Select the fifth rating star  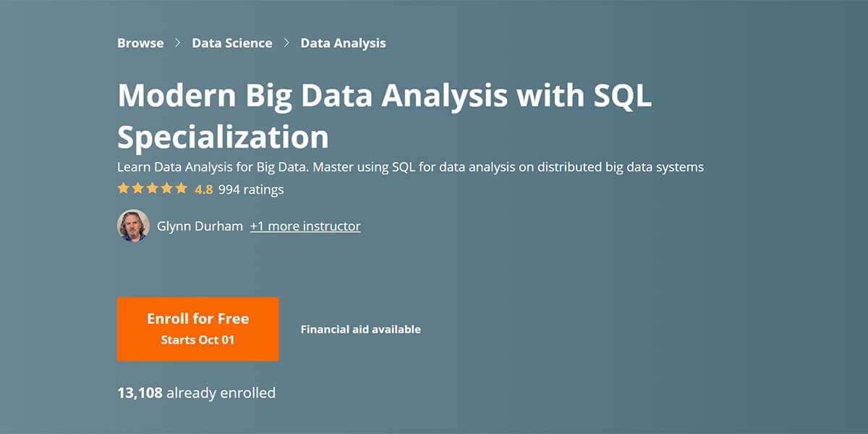(181, 189)
